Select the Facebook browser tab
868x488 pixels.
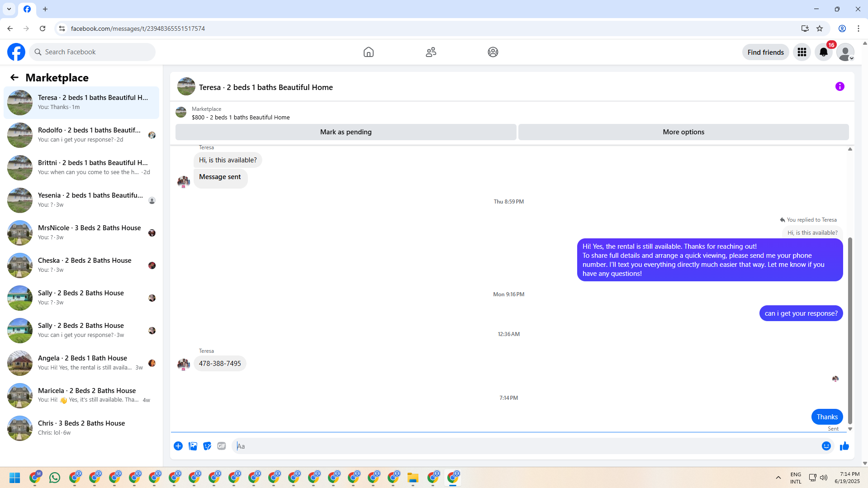[27, 9]
